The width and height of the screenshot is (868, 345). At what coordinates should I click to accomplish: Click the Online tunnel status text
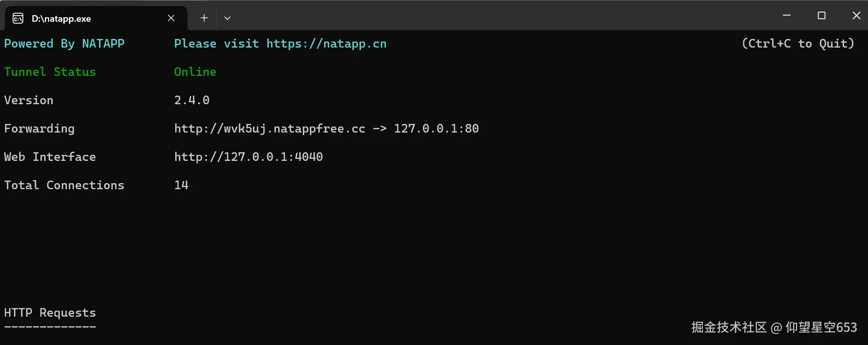tap(195, 72)
